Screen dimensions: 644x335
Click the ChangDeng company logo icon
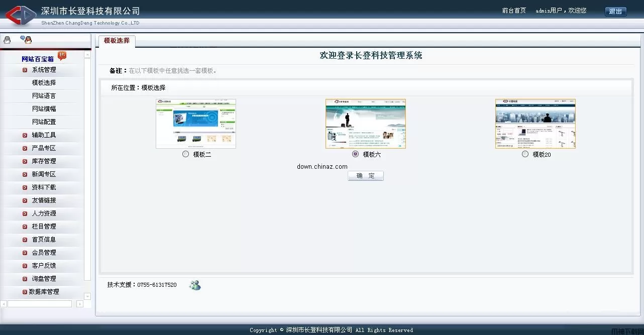pyautogui.click(x=21, y=15)
